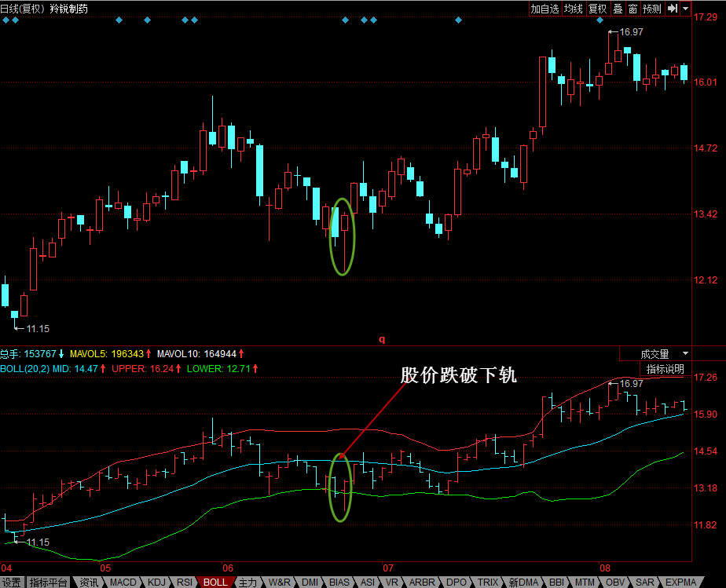
Task: Toggle 复权 price adjustment
Action: [597, 9]
